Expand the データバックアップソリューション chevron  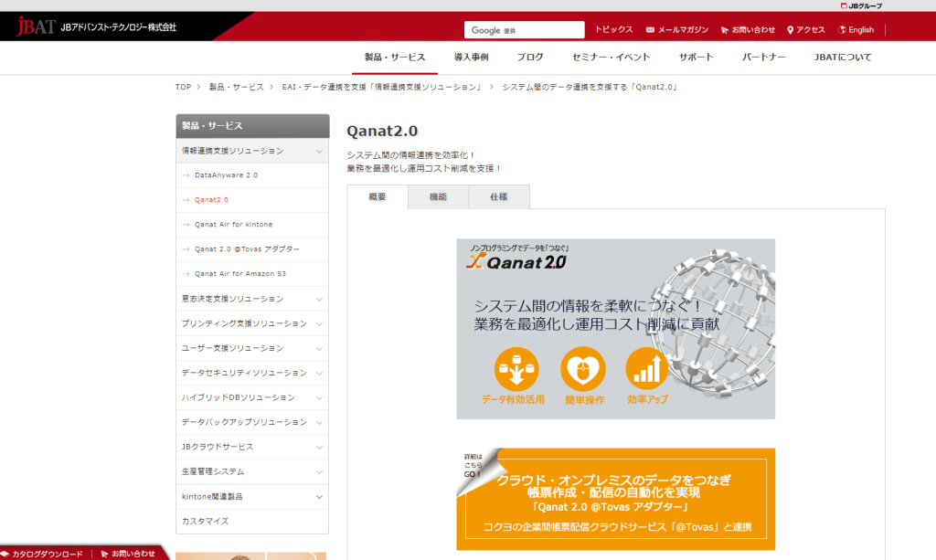point(319,423)
